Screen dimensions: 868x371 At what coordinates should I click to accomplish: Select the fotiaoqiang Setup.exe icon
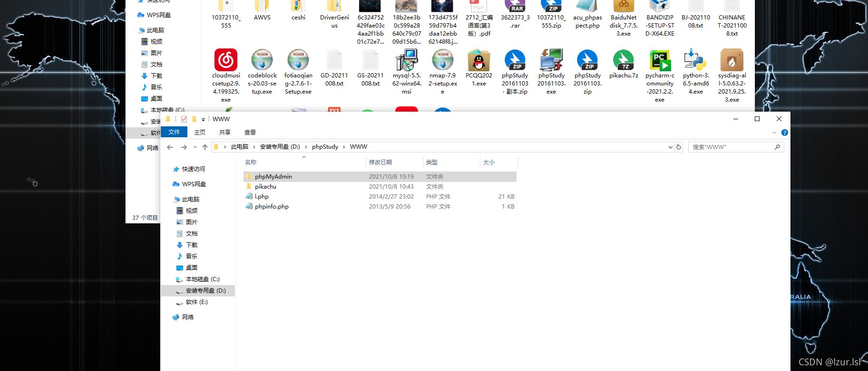tap(298, 60)
